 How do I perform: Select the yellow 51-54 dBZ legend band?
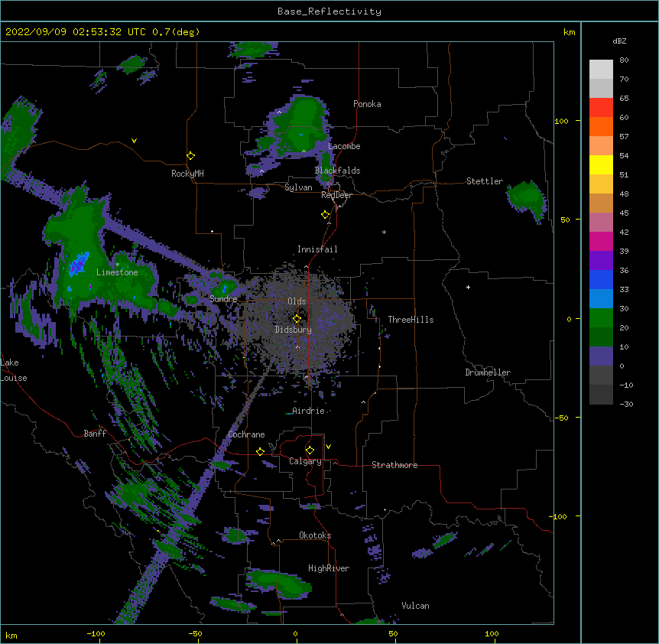tap(601, 164)
